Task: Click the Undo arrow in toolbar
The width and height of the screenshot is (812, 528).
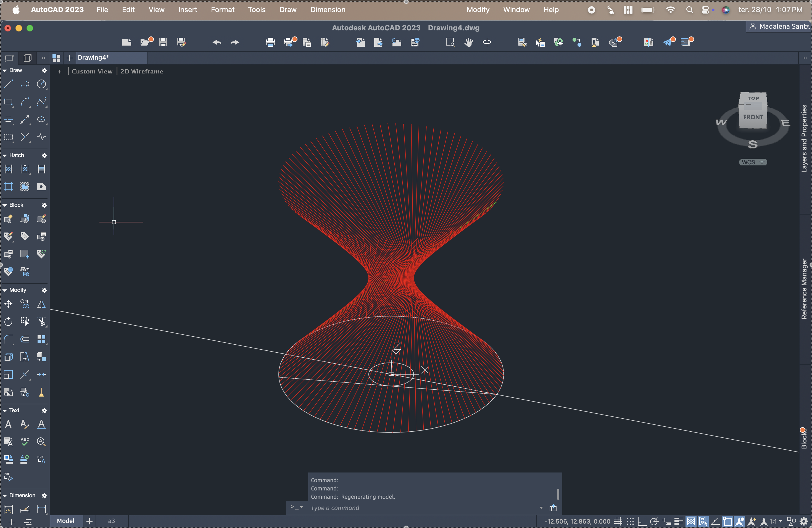Action: click(x=217, y=42)
